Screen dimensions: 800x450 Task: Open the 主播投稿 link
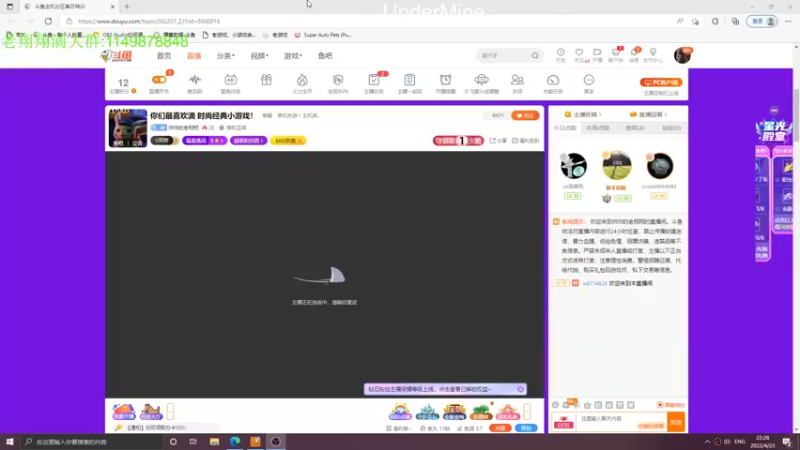pyautogui.click(x=583, y=114)
